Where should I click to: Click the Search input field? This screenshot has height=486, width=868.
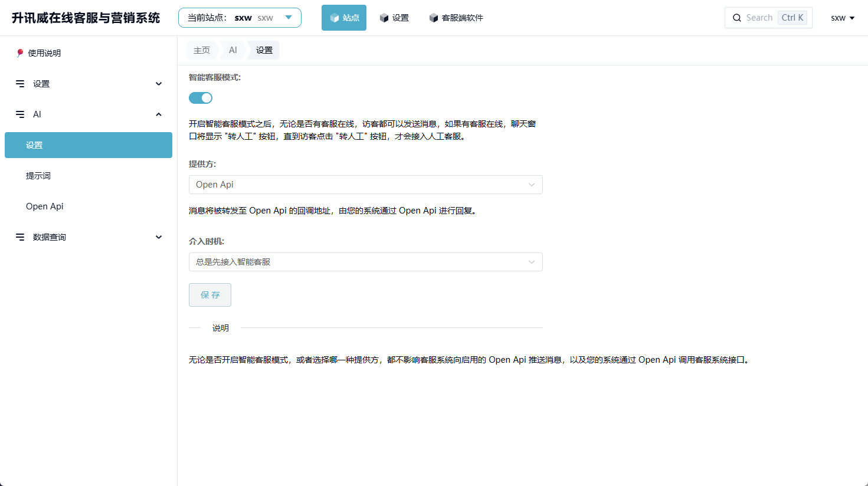tap(759, 18)
